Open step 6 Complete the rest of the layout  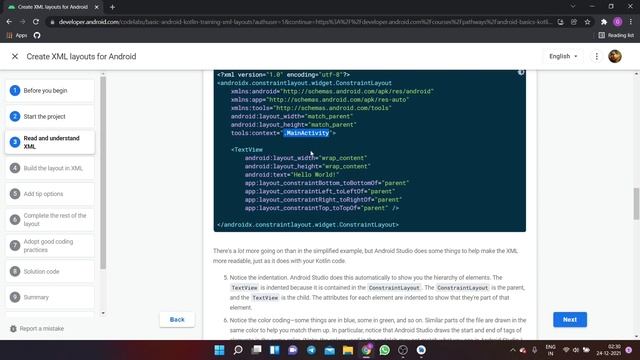click(50, 220)
